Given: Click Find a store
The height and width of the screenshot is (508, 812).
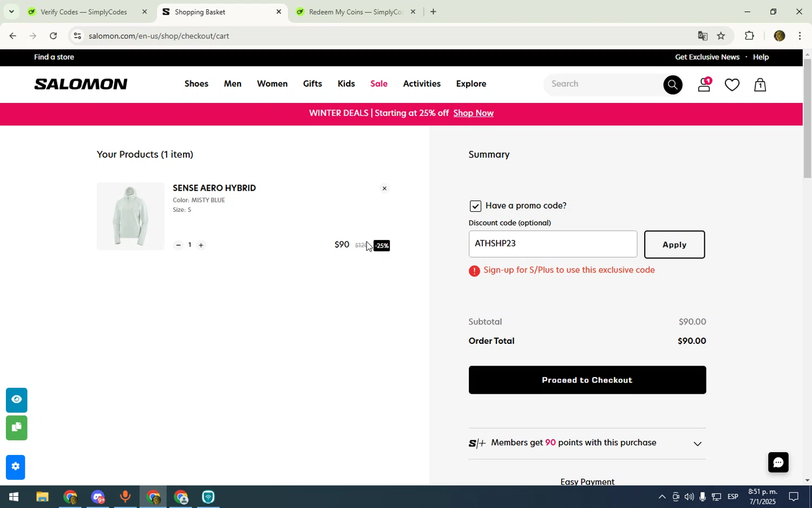Looking at the screenshot, I should (x=54, y=57).
